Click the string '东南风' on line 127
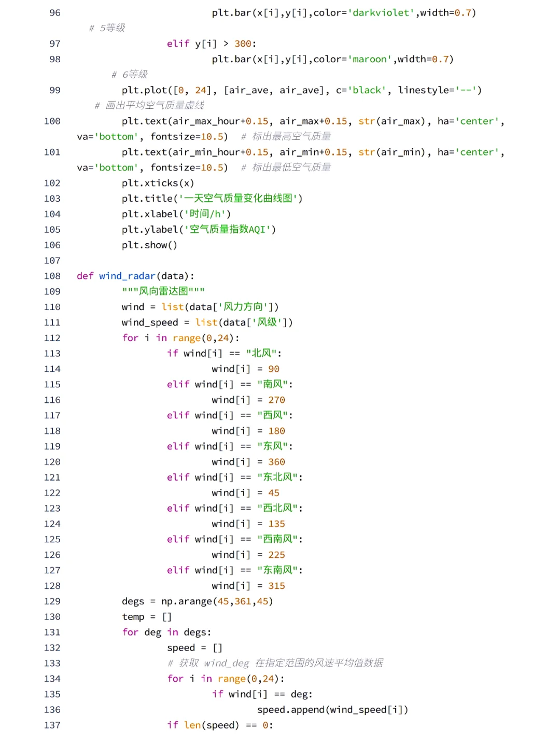 tap(278, 570)
